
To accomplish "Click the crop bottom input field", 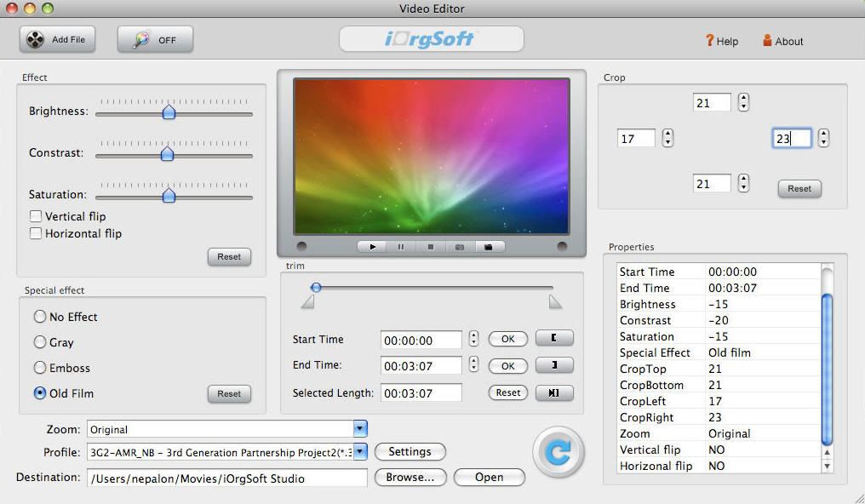I will pyautogui.click(x=712, y=184).
